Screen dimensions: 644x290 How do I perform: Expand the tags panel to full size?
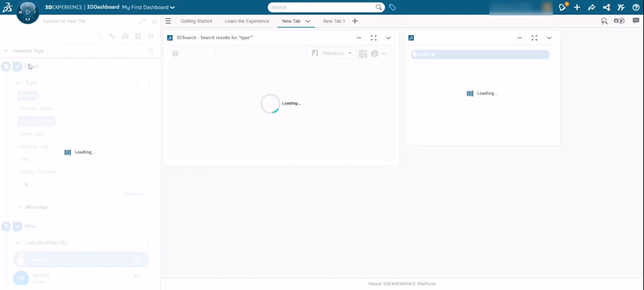click(142, 21)
